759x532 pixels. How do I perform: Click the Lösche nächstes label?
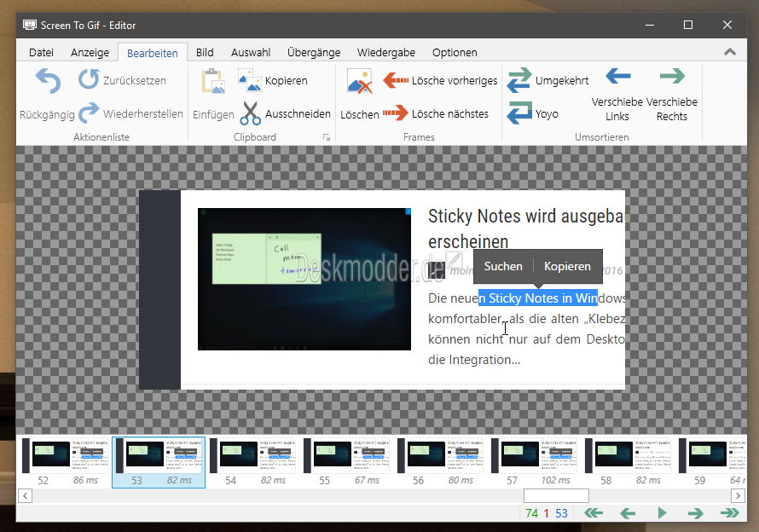pyautogui.click(x=450, y=113)
